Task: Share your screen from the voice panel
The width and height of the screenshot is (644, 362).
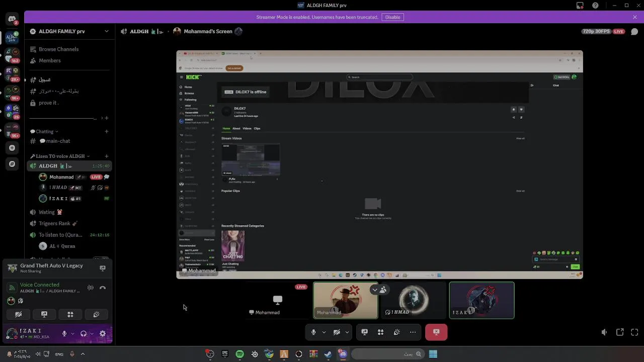Action: pyautogui.click(x=44, y=314)
